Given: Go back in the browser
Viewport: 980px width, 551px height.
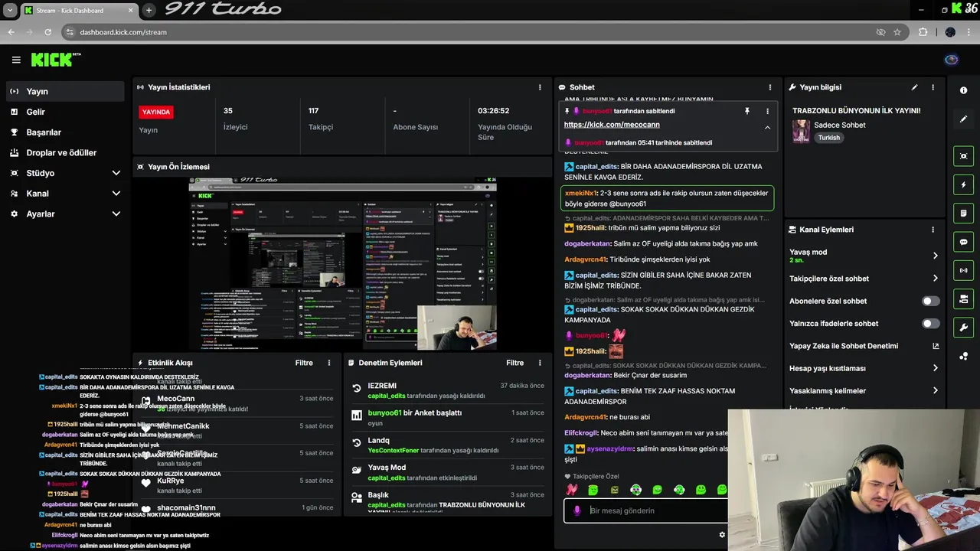Looking at the screenshot, I should tap(11, 32).
